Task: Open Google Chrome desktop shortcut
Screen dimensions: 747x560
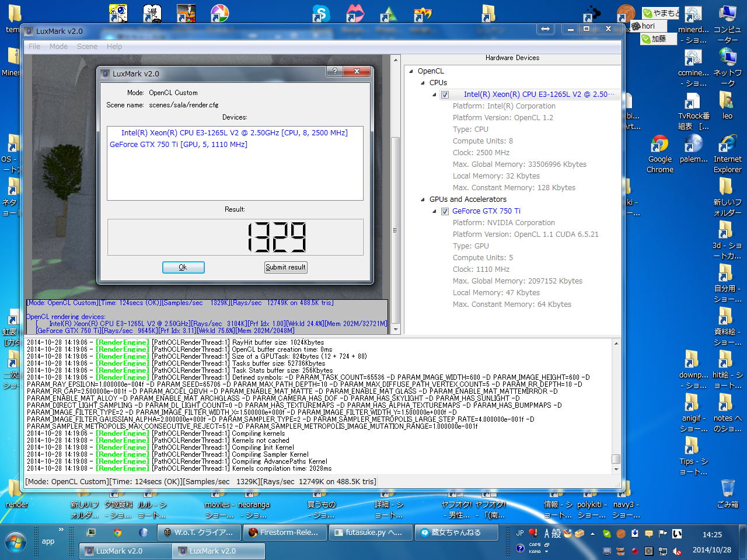Action: point(659,145)
